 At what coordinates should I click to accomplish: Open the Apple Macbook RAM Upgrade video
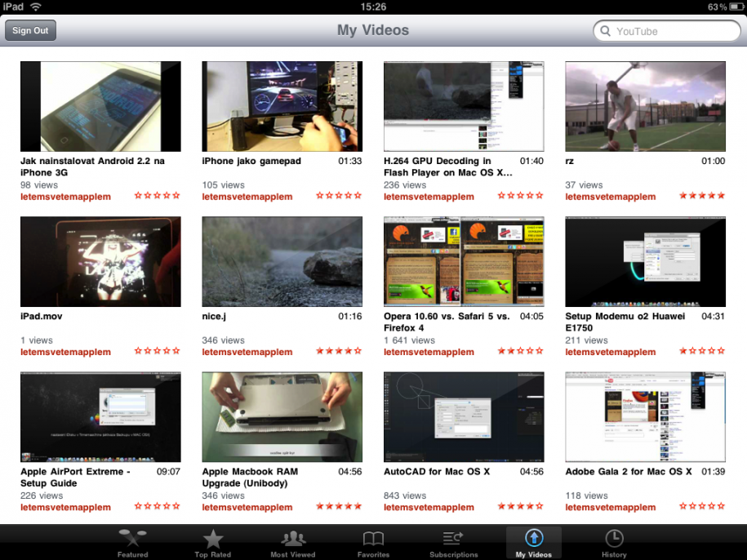[x=282, y=416]
